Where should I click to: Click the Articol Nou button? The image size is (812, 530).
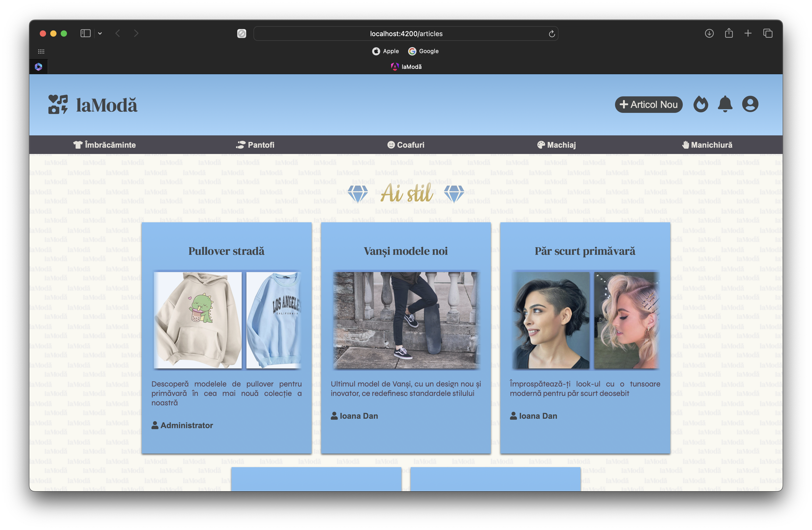tap(648, 104)
